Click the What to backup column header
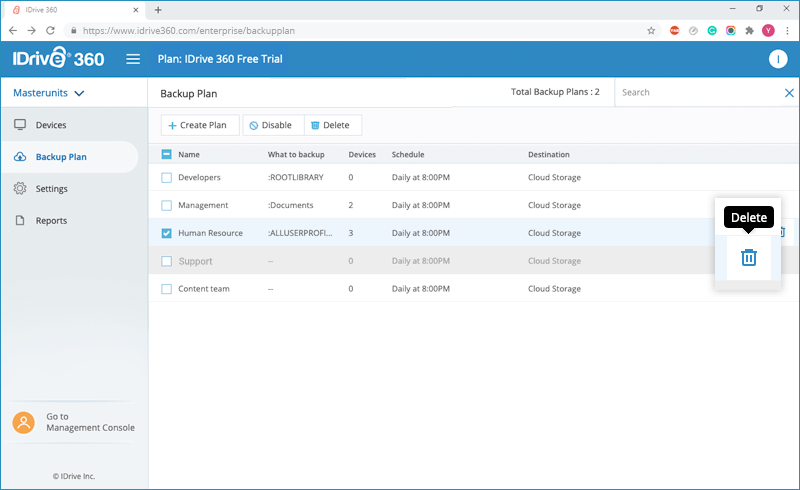The width and height of the screenshot is (800, 490). [x=296, y=155]
